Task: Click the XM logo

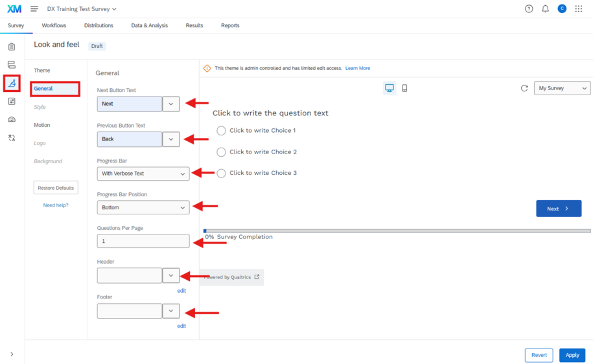Action: 14,8
